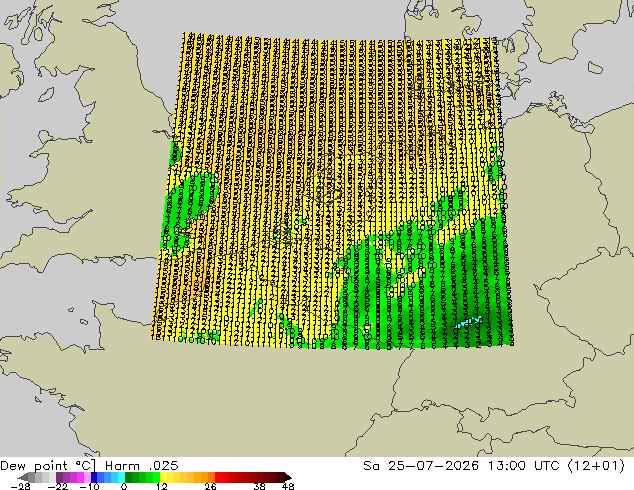634x490 pixels.
Task: Click the date '25-07-2026' in the timestamp
Action: point(433,466)
